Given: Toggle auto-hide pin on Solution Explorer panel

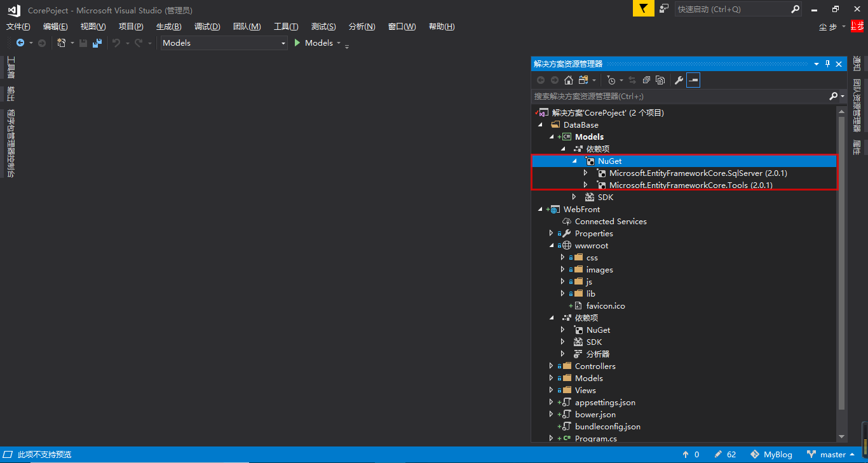Looking at the screenshot, I should (827, 64).
